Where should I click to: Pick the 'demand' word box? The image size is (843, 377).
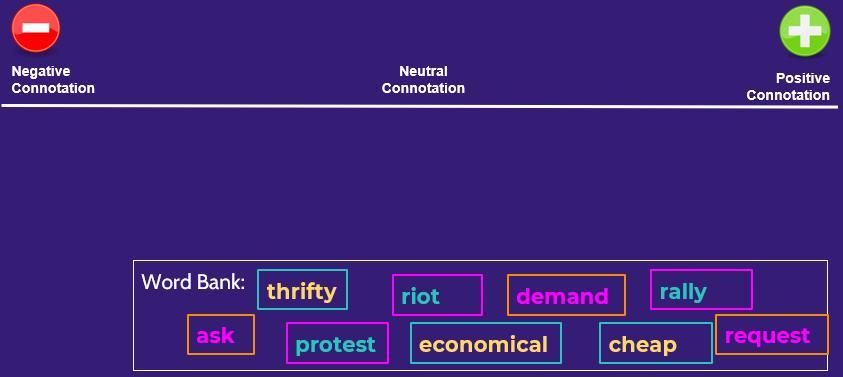coord(566,295)
